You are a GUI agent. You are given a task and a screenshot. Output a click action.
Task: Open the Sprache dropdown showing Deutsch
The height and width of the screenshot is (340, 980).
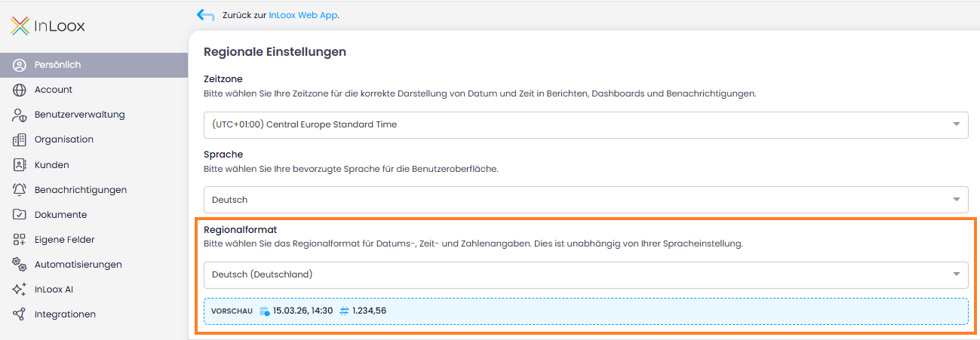pos(586,200)
